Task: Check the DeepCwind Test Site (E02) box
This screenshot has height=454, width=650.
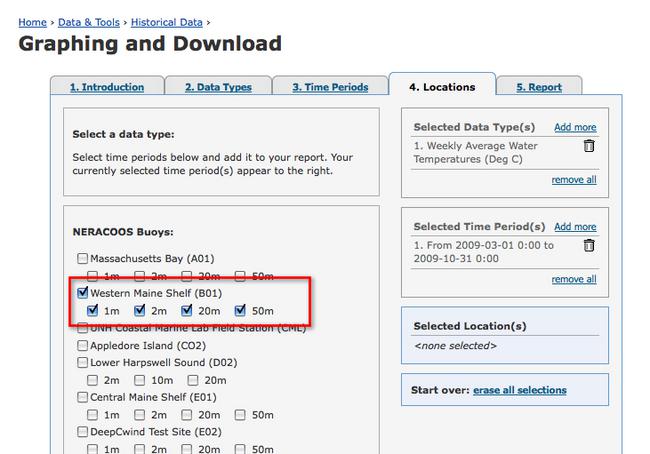Action: [83, 432]
